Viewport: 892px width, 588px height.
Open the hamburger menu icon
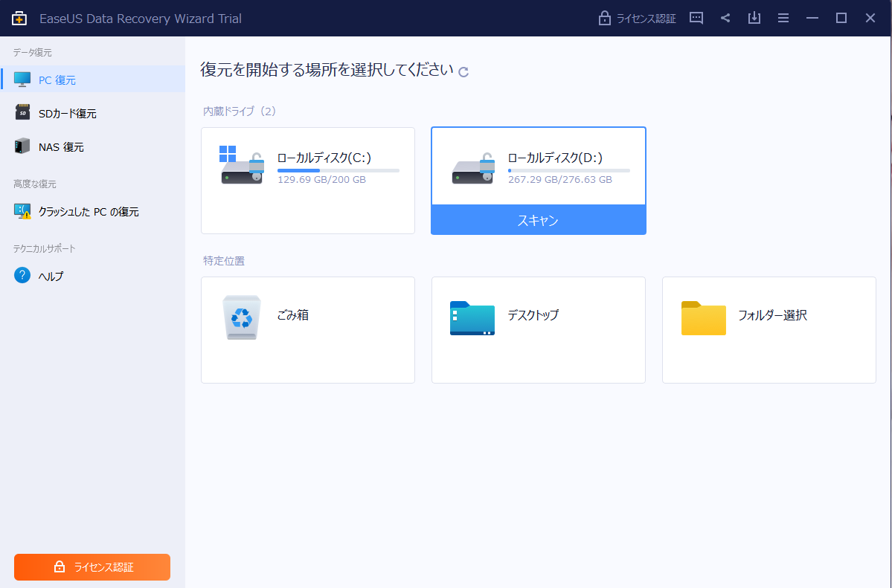[783, 18]
